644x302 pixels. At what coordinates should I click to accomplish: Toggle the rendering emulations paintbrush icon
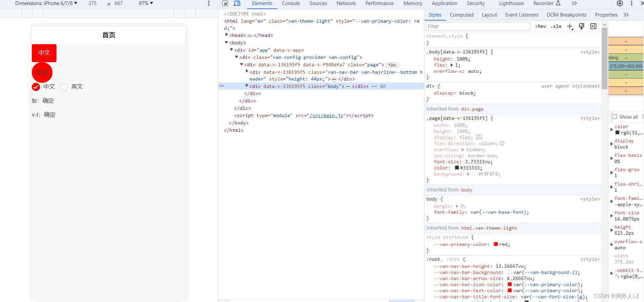[x=582, y=26]
